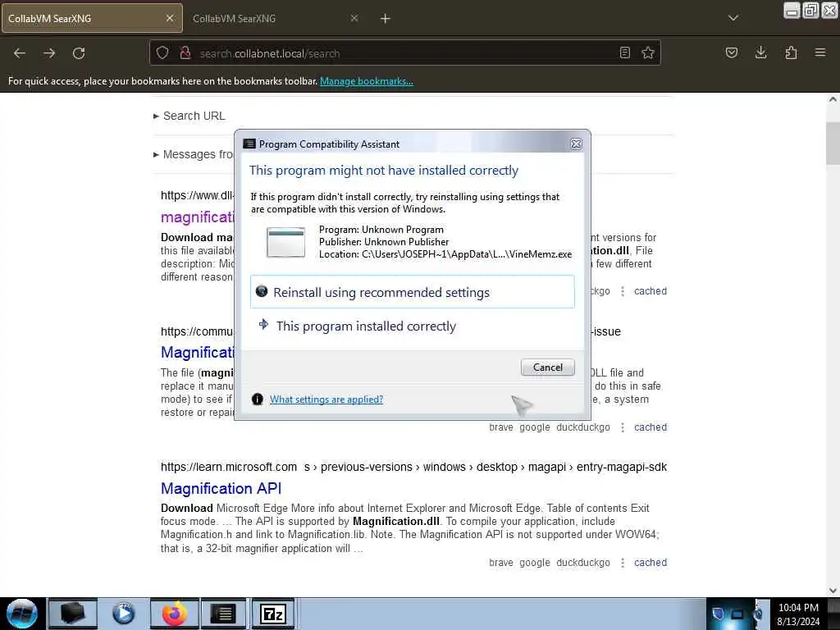
Task: Click brave engine link under second result
Action: [x=501, y=427]
